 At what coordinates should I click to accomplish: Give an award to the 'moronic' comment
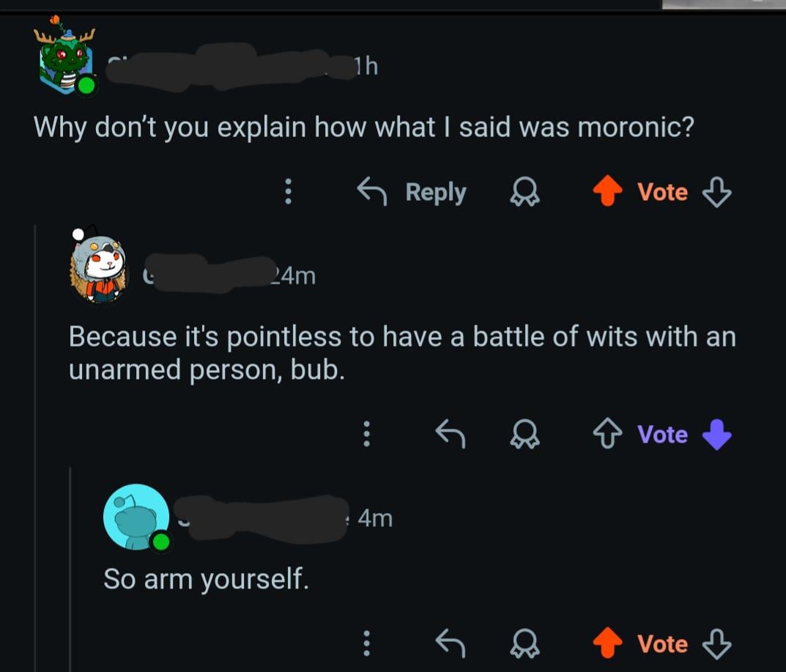(525, 192)
